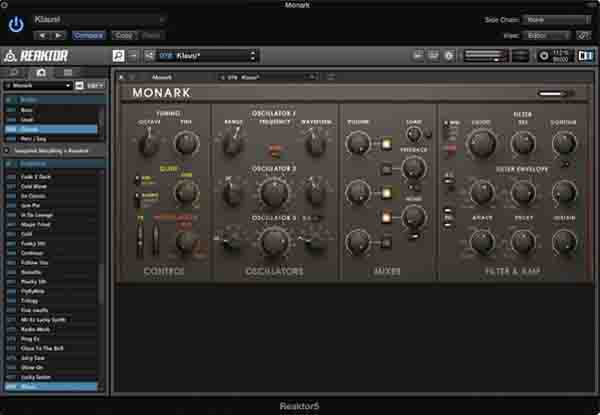
Task: Click the snapshot icon left of 078 Klaus
Action: [149, 56]
